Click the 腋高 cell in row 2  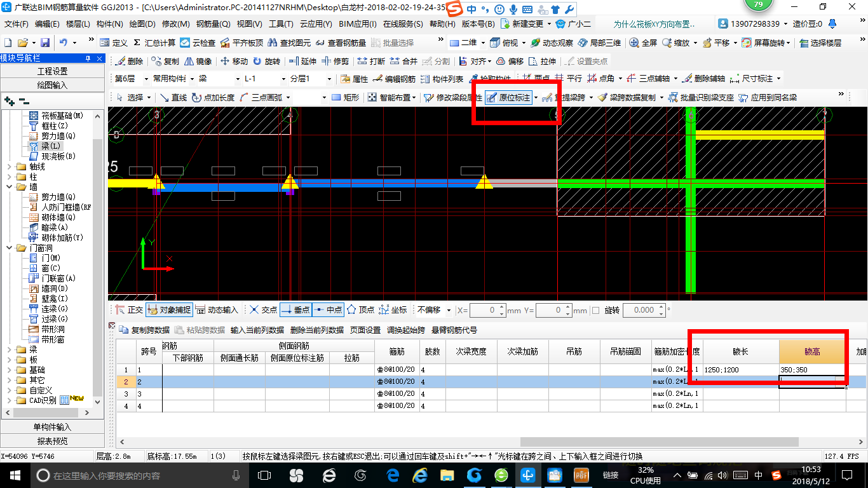coord(813,381)
